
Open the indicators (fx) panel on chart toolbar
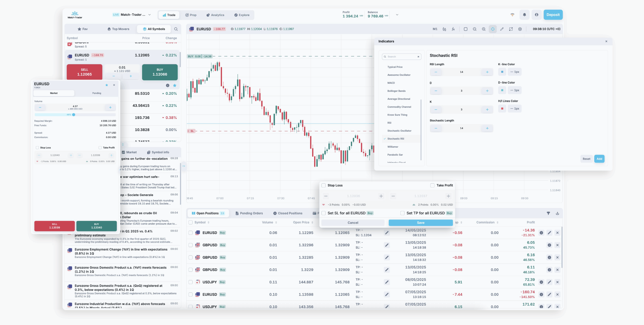click(x=453, y=29)
